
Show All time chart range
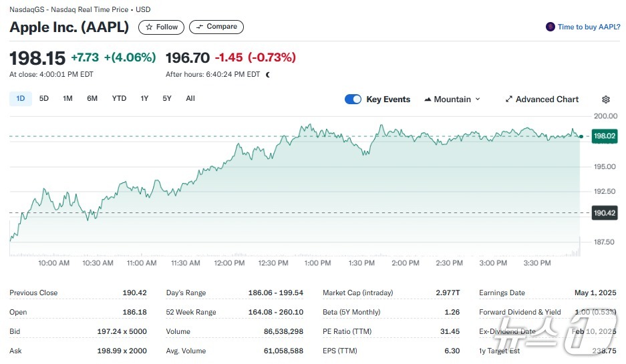click(190, 99)
